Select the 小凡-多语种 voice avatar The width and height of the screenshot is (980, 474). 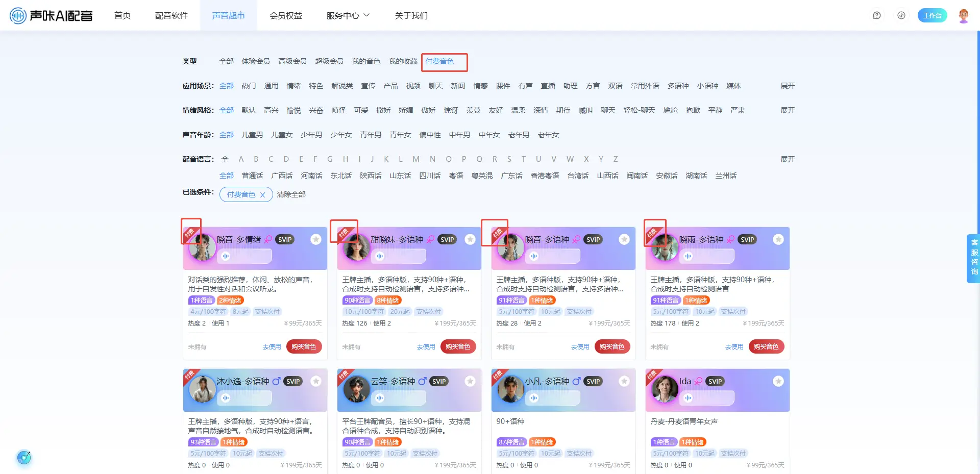pos(510,389)
